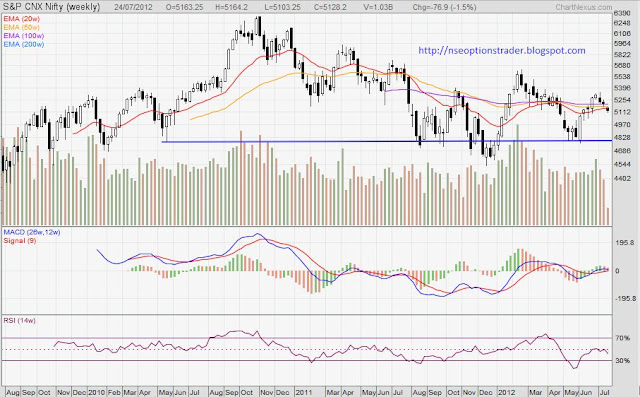640x397 pixels.
Task: Click price axis label 5538
Action: (x=622, y=77)
